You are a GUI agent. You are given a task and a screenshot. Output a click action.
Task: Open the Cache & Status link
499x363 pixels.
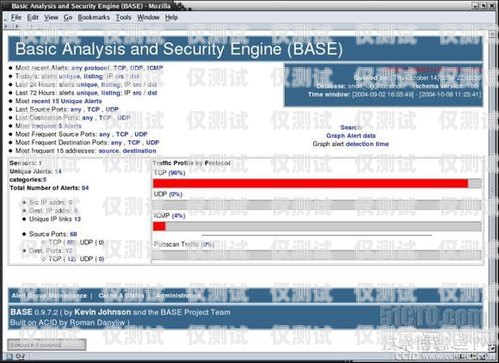(121, 296)
